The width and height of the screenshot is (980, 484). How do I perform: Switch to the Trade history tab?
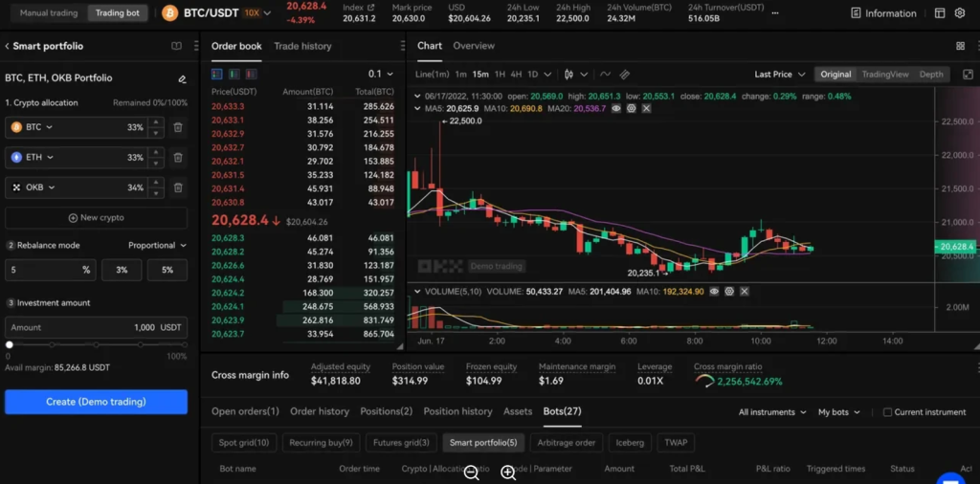(302, 46)
